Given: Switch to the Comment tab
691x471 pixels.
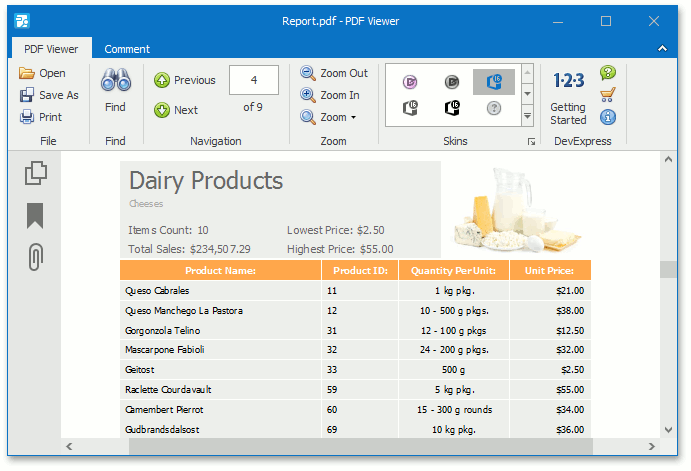Looking at the screenshot, I should click(x=127, y=49).
